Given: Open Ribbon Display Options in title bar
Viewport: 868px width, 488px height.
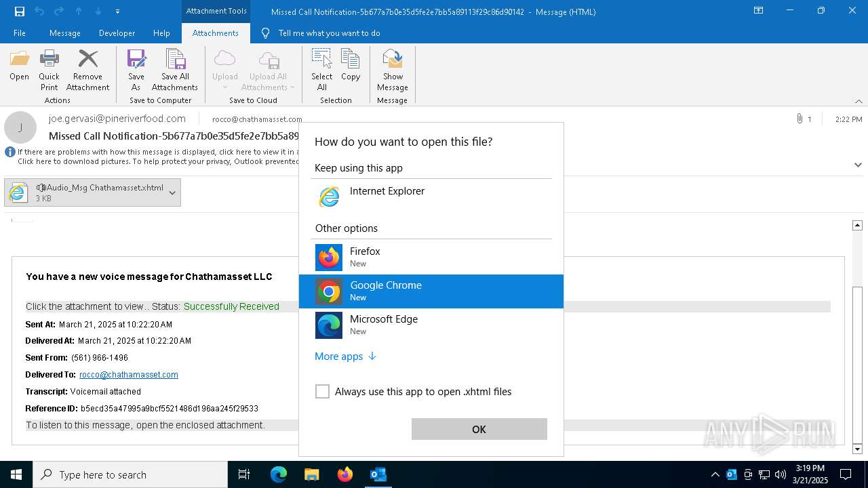Looking at the screenshot, I should point(758,11).
